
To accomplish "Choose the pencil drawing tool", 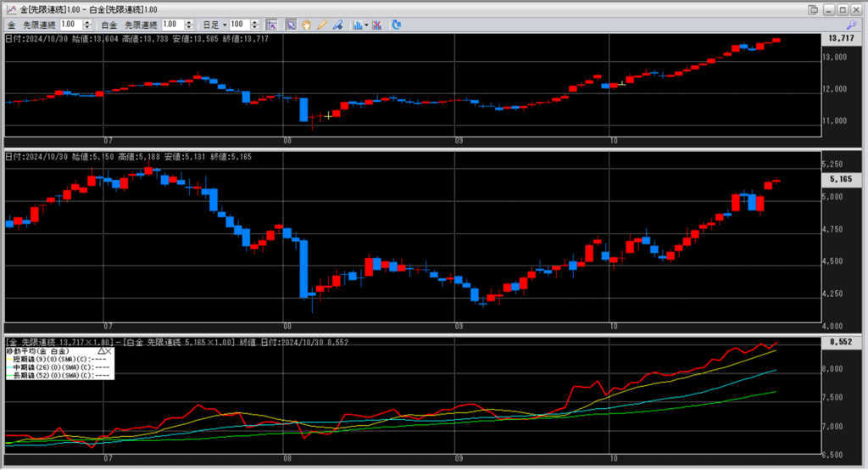I will click(321, 25).
